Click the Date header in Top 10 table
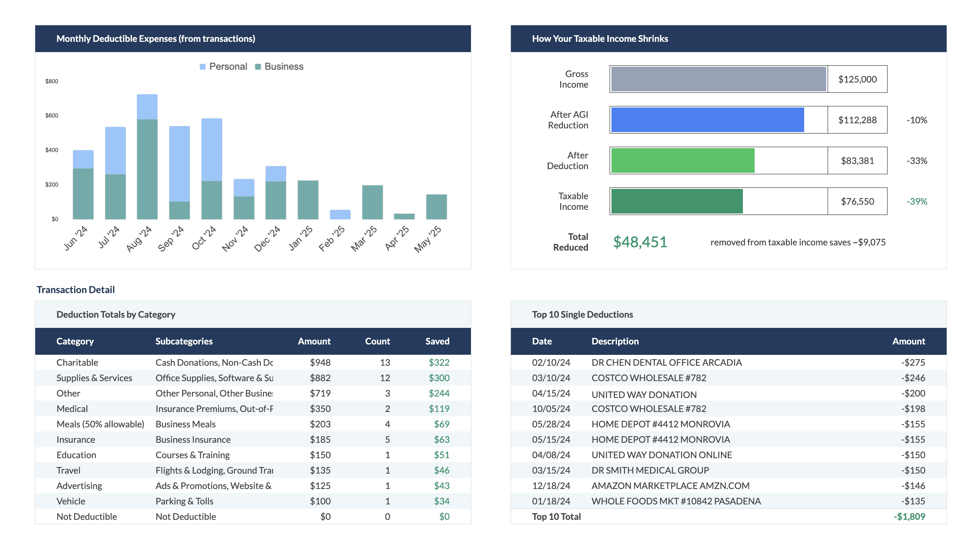This screenshot has width=980, height=551. coord(542,341)
